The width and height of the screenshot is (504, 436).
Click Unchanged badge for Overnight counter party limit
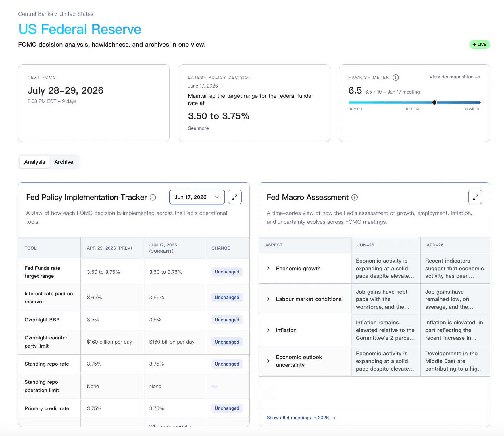click(x=227, y=342)
